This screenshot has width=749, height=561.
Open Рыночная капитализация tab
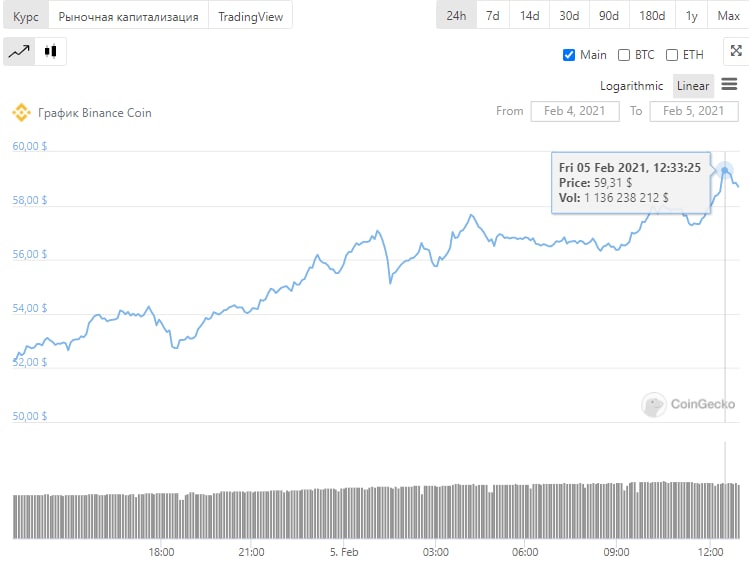click(128, 17)
